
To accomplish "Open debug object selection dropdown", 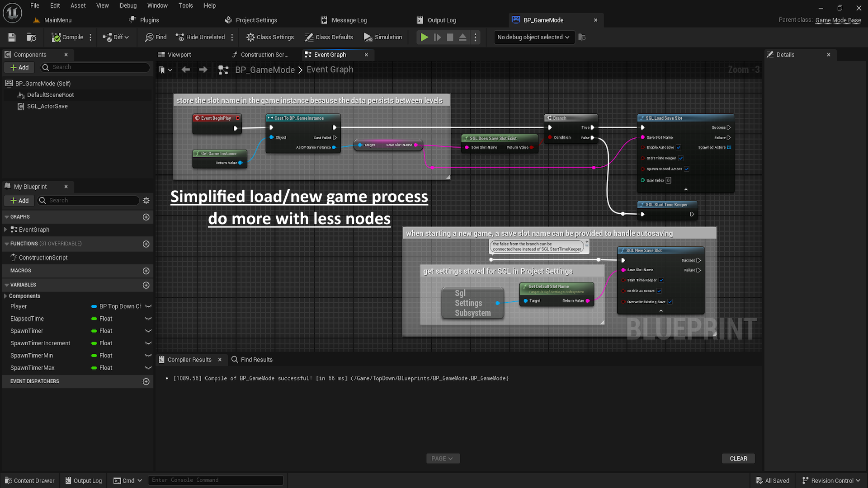I will [534, 38].
